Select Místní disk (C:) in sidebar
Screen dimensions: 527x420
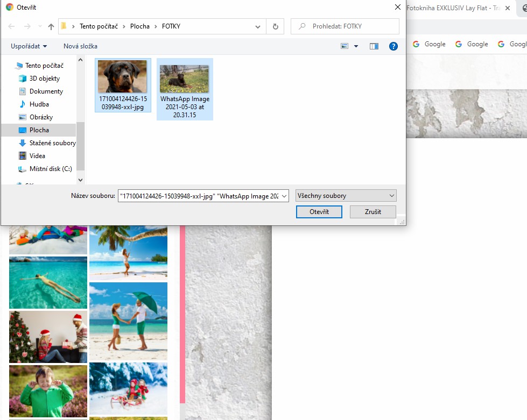51,169
